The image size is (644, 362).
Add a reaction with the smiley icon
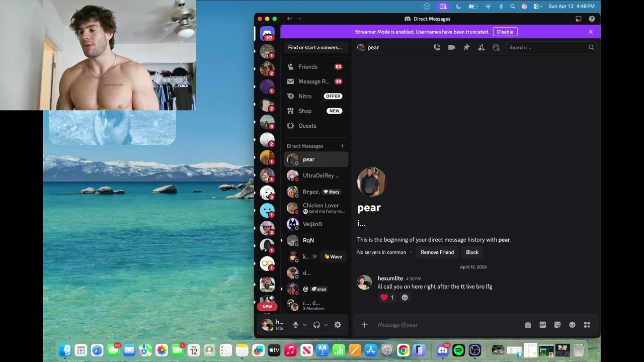[x=405, y=297]
